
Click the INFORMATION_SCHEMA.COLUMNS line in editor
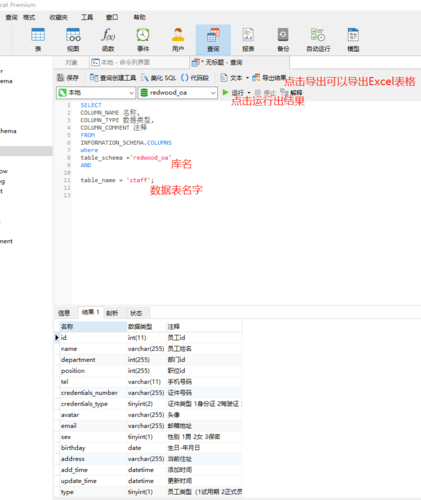tap(126, 143)
